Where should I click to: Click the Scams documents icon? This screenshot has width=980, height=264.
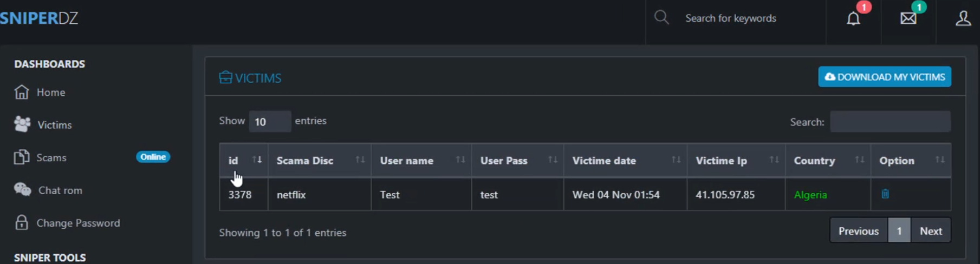(22, 157)
